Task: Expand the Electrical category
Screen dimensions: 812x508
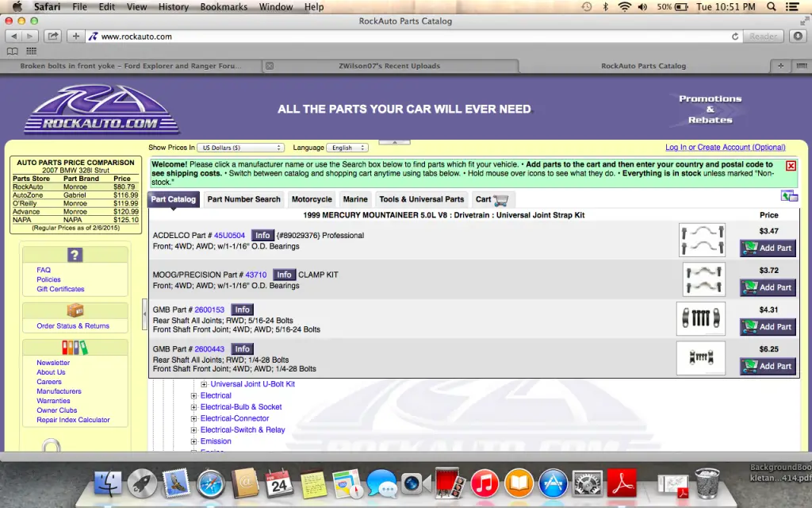Action: 193,396
